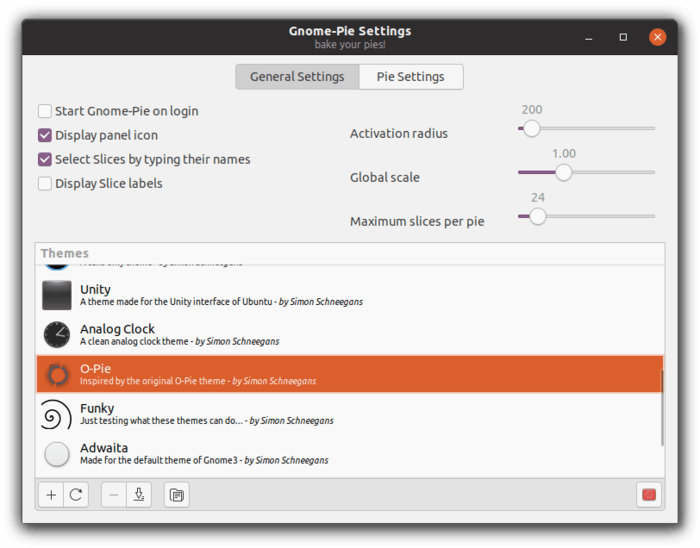Click 'Made for the default theme of Gnome3' text
700x548 pixels.
coord(159,460)
